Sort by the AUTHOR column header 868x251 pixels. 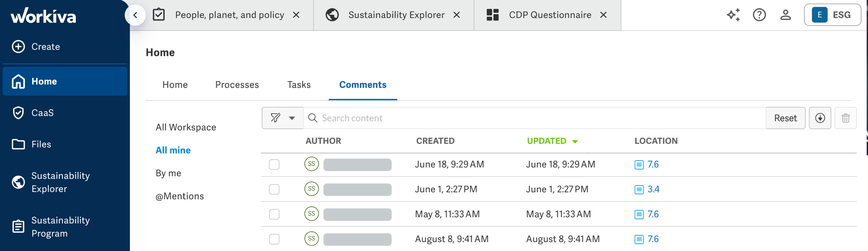click(x=323, y=141)
